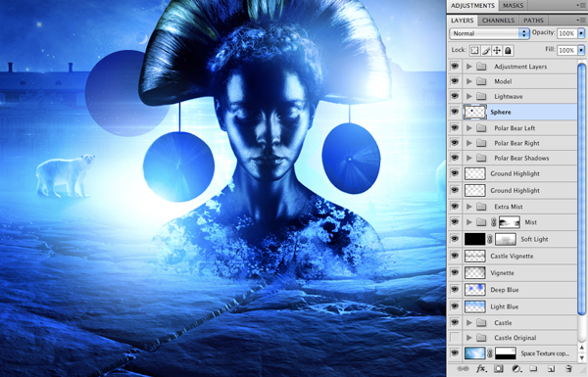Select the Layers tab
Screen dimensions: 588x377
462,21
